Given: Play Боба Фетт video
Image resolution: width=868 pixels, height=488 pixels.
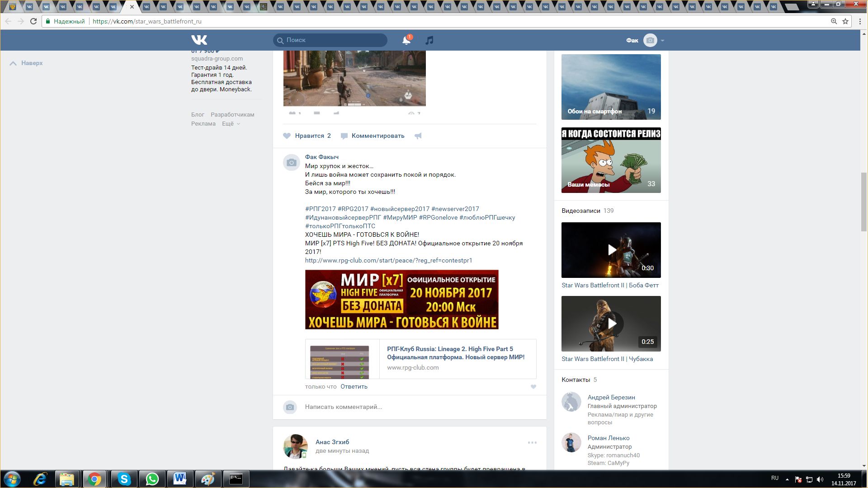Looking at the screenshot, I should [x=611, y=250].
